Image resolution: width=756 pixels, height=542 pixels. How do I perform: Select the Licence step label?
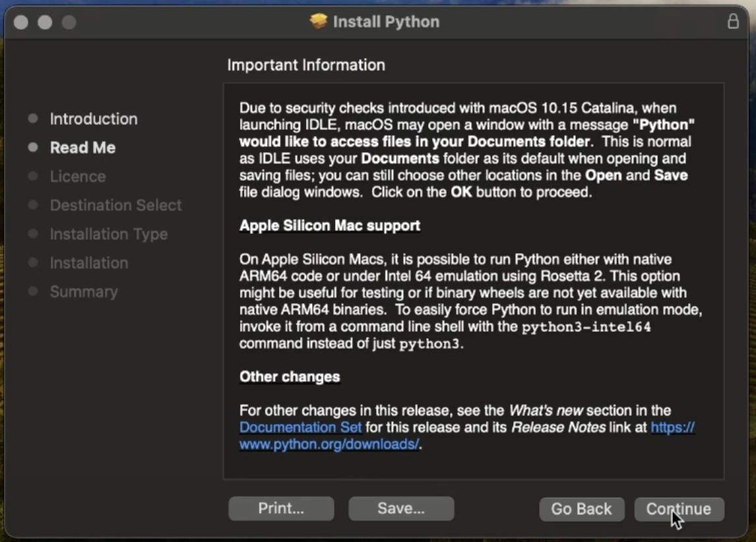78,177
